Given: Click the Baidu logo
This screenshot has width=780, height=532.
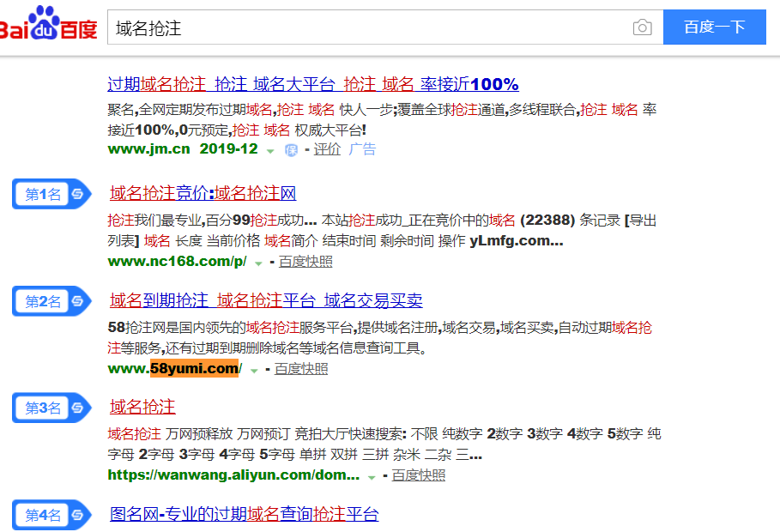Looking at the screenshot, I should click(48, 23).
